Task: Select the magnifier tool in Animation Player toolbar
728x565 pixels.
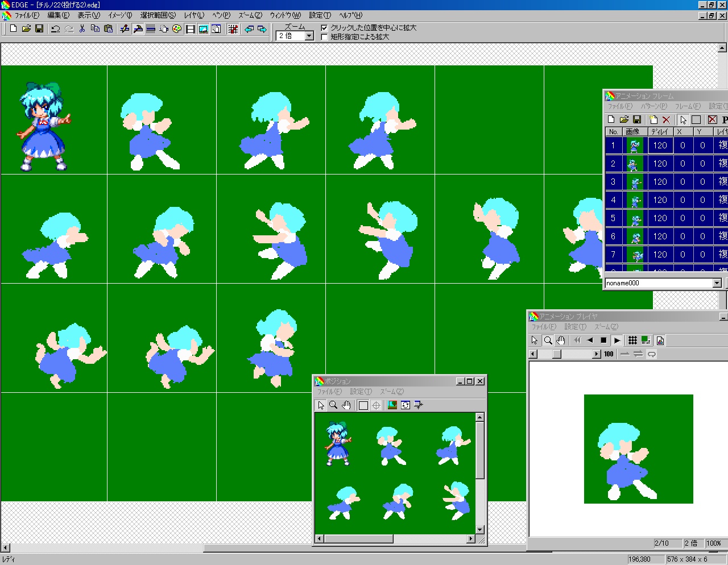Action: click(x=548, y=340)
